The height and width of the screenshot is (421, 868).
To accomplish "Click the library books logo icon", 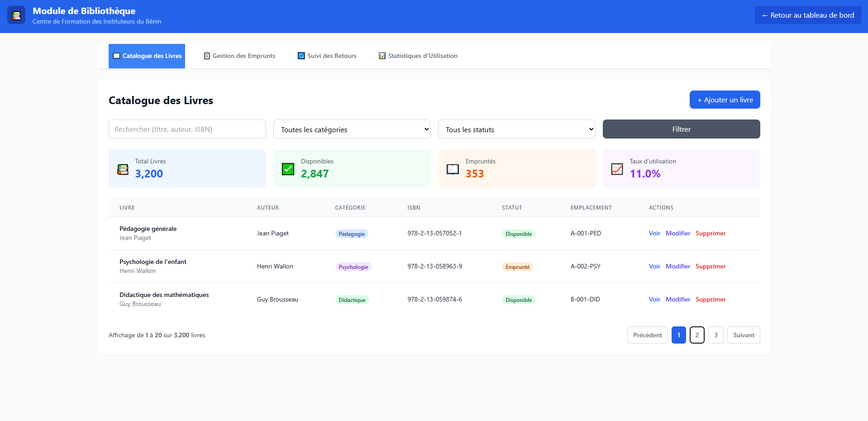I will click(x=16, y=15).
